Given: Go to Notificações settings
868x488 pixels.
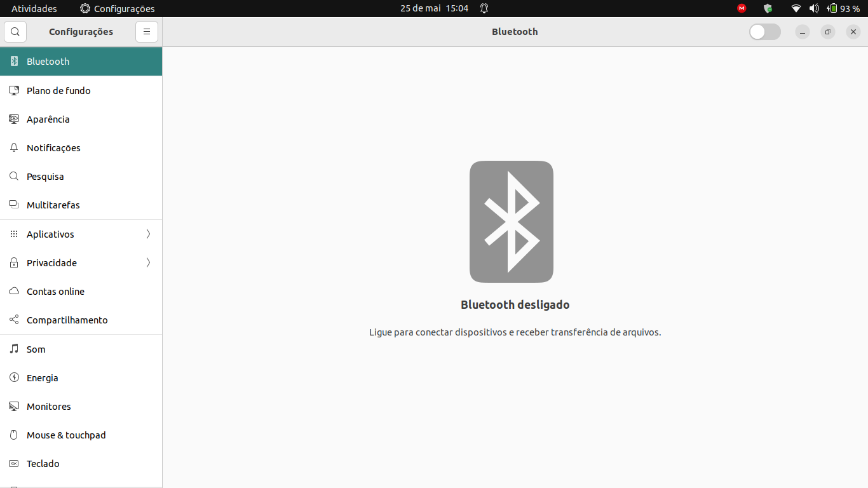Looking at the screenshot, I should click(x=81, y=147).
